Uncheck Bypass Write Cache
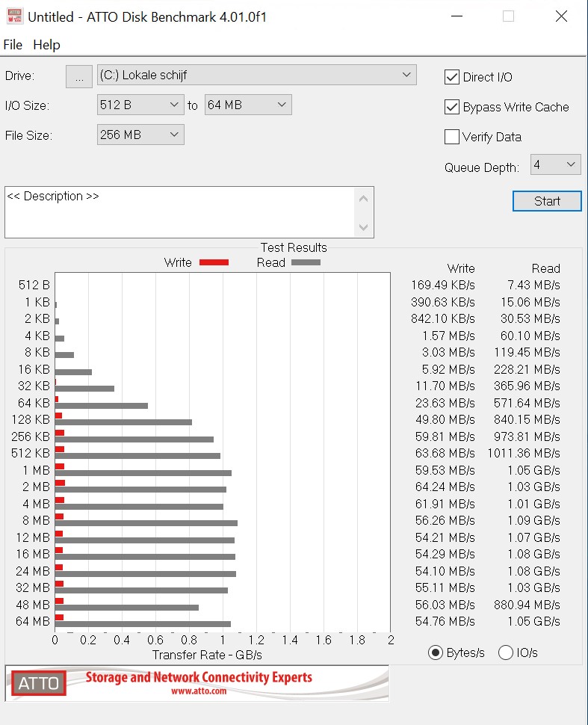This screenshot has height=725, width=588. (451, 107)
